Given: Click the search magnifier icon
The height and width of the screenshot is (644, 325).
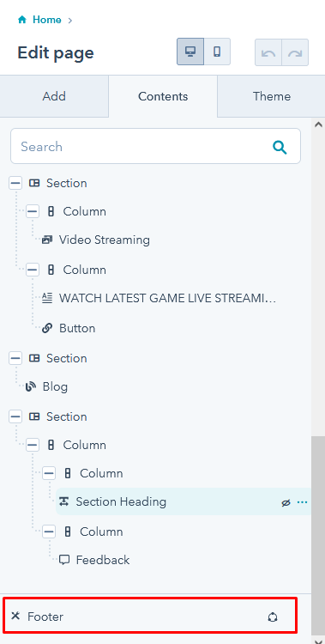Looking at the screenshot, I should point(280,147).
